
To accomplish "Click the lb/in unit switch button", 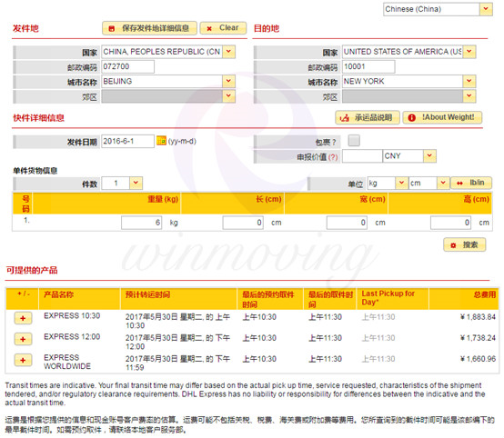I will tap(471, 183).
